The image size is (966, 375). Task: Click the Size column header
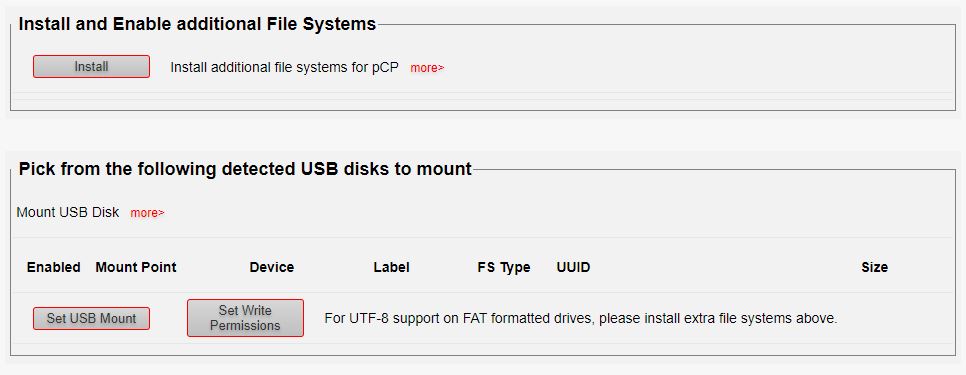click(x=874, y=267)
